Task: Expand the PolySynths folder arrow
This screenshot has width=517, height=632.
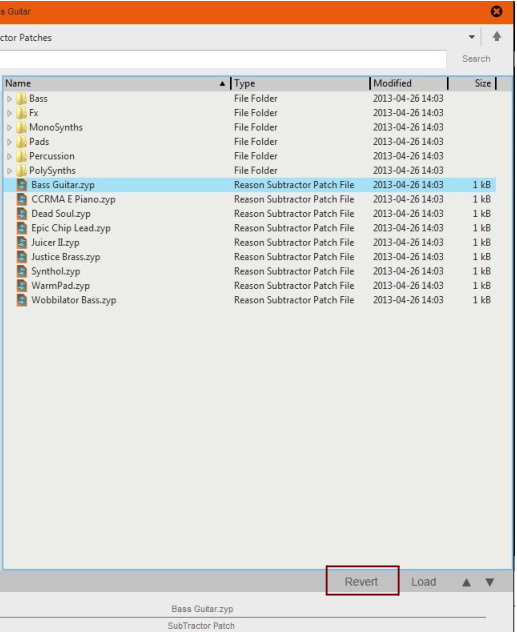Action: [9, 171]
